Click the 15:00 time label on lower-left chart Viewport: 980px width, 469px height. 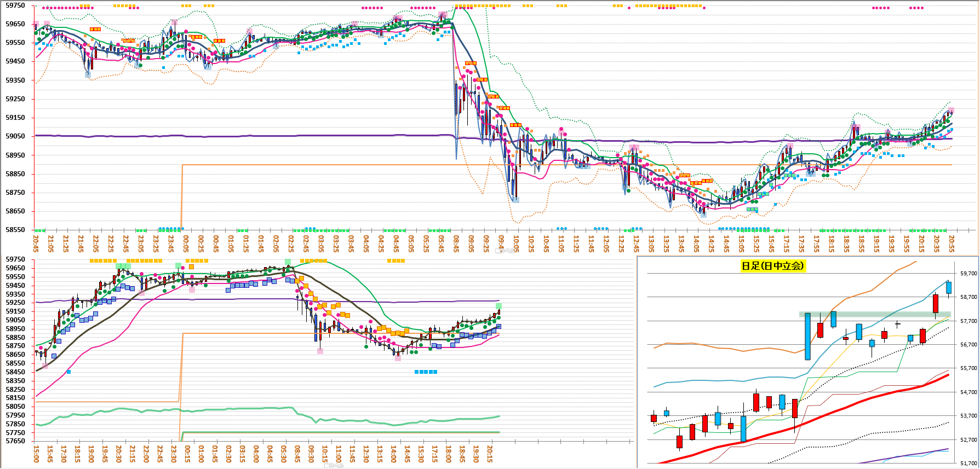point(36,454)
